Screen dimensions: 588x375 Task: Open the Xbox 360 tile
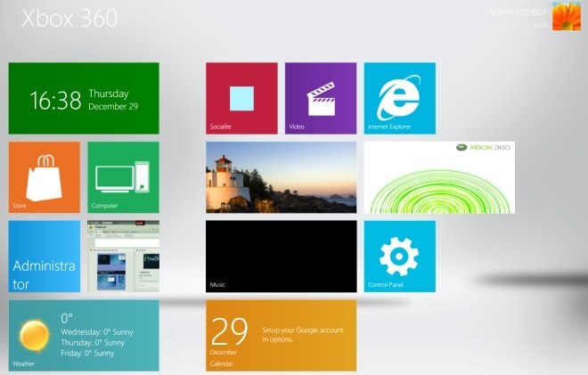(439, 177)
